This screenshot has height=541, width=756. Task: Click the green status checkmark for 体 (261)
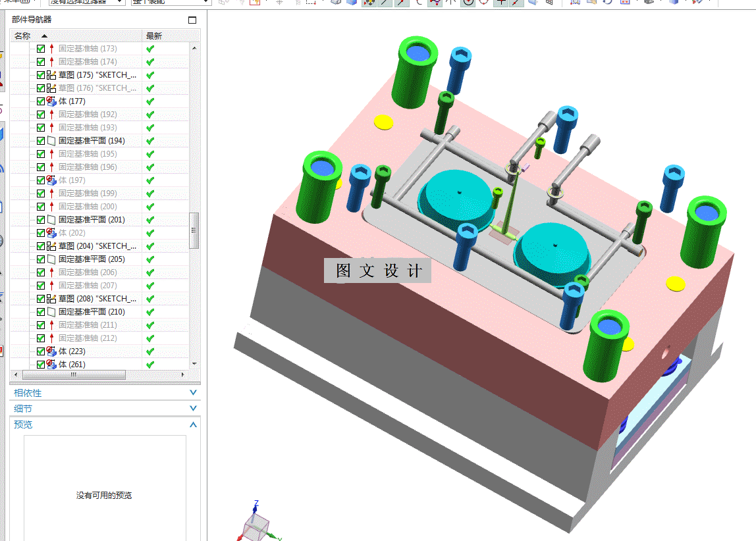tap(150, 365)
